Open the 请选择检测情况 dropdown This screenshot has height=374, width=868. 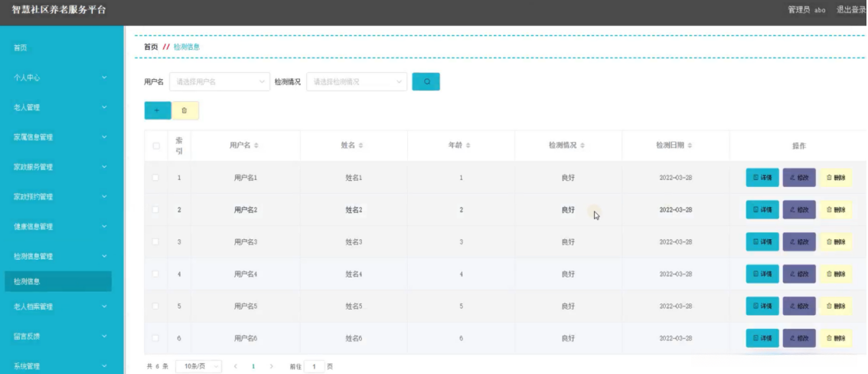(357, 81)
